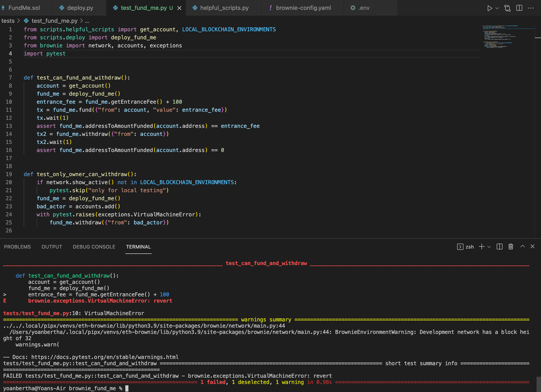Open the run options dropdown arrow
Viewport: 541px width, 392px height.
[x=498, y=8]
